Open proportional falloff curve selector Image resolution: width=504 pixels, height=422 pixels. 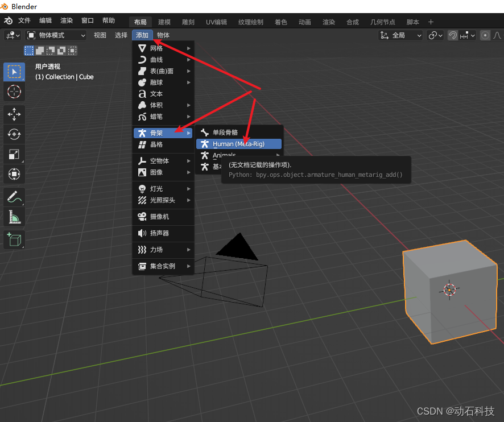point(497,35)
